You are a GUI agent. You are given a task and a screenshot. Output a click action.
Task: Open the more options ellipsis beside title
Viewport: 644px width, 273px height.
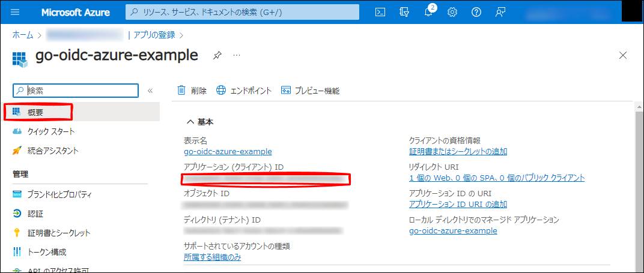tap(237, 55)
